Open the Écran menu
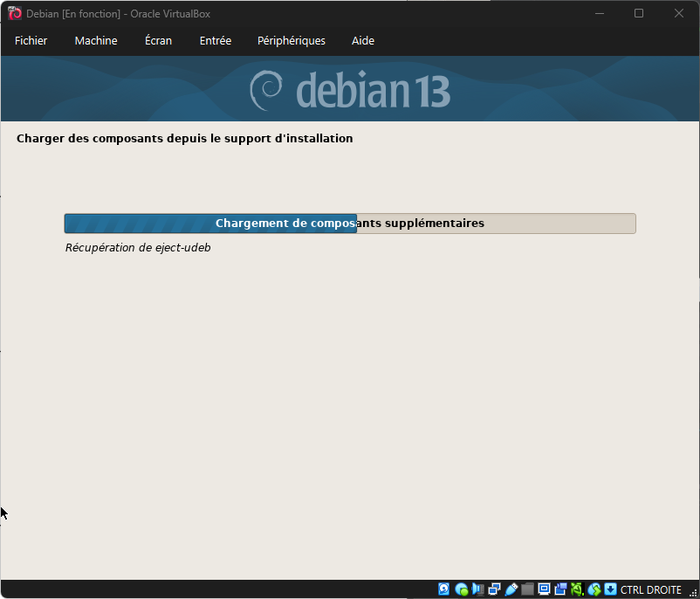Screen dimensions: 700x599 click(158, 41)
